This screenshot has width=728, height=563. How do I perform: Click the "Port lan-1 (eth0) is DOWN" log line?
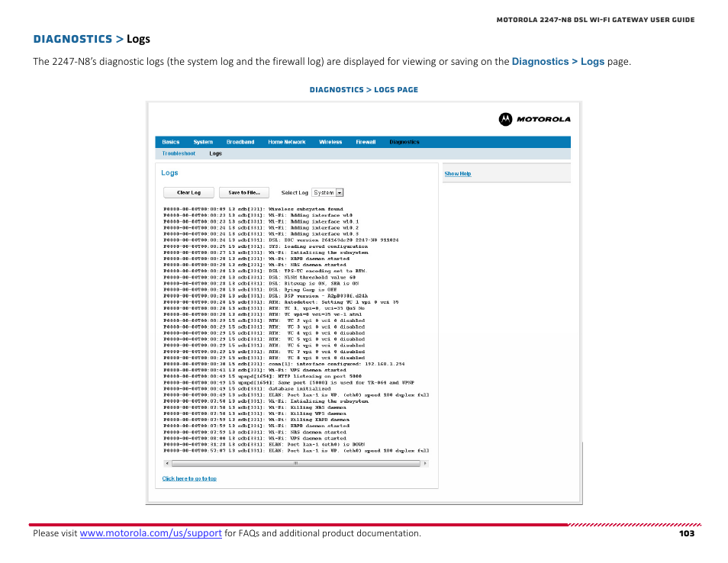[264, 444]
